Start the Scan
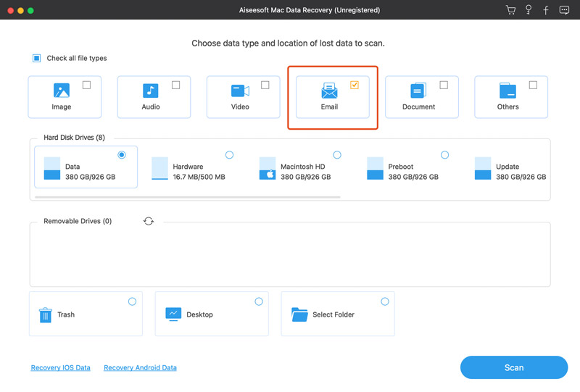The width and height of the screenshot is (580, 392). (x=514, y=367)
